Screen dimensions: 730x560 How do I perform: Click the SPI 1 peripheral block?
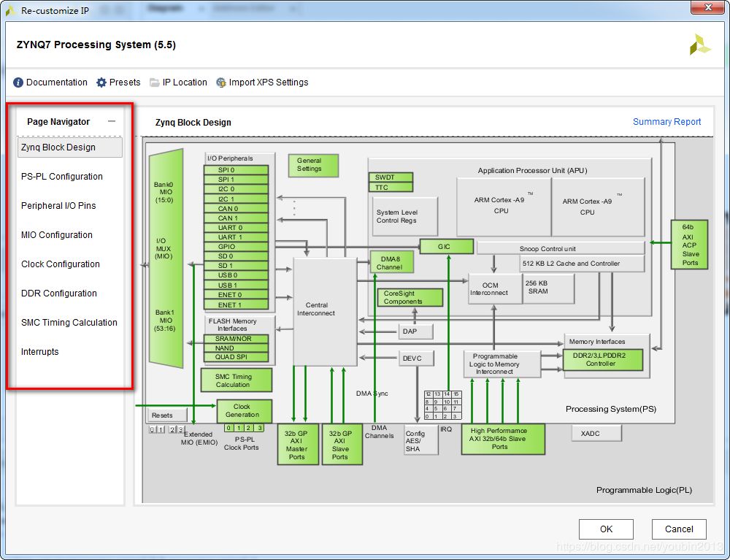coord(236,179)
